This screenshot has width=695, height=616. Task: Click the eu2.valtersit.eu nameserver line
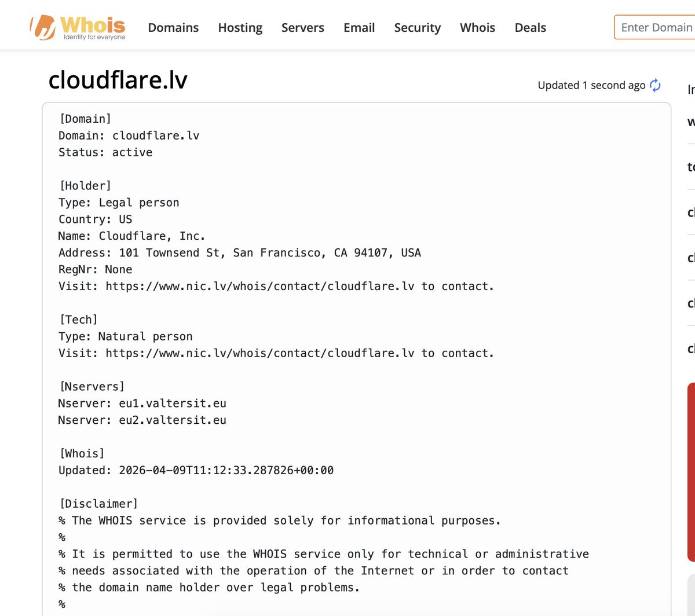click(142, 420)
